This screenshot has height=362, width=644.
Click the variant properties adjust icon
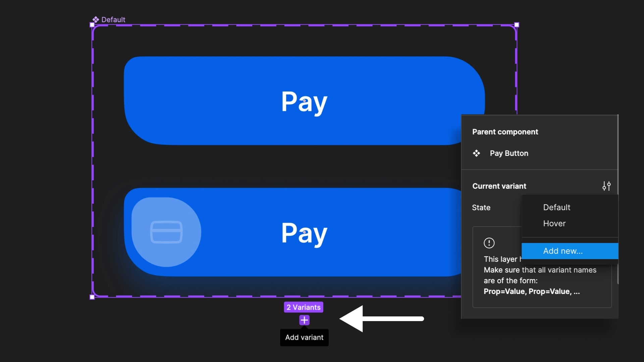(x=606, y=186)
